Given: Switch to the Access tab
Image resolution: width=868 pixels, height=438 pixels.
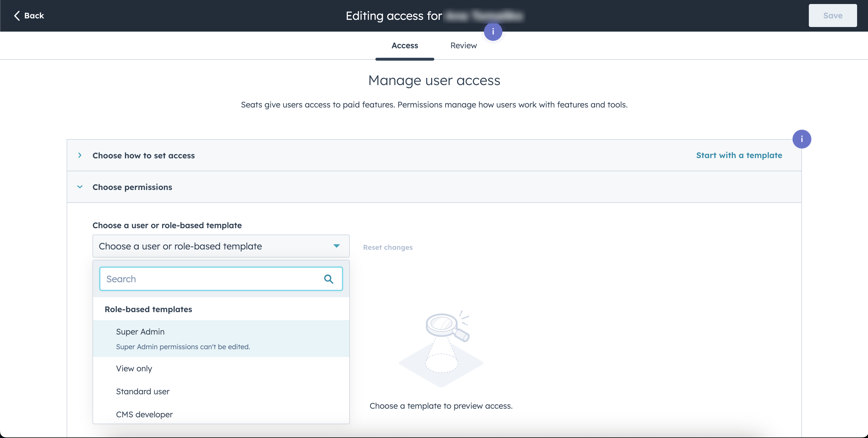Looking at the screenshot, I should [x=405, y=45].
